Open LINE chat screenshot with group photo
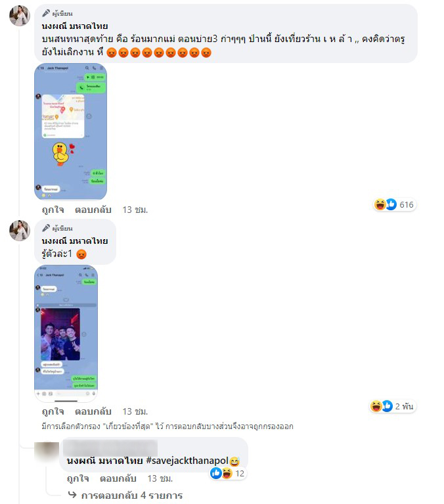Viewport: 444px width, 504px height. (66, 334)
